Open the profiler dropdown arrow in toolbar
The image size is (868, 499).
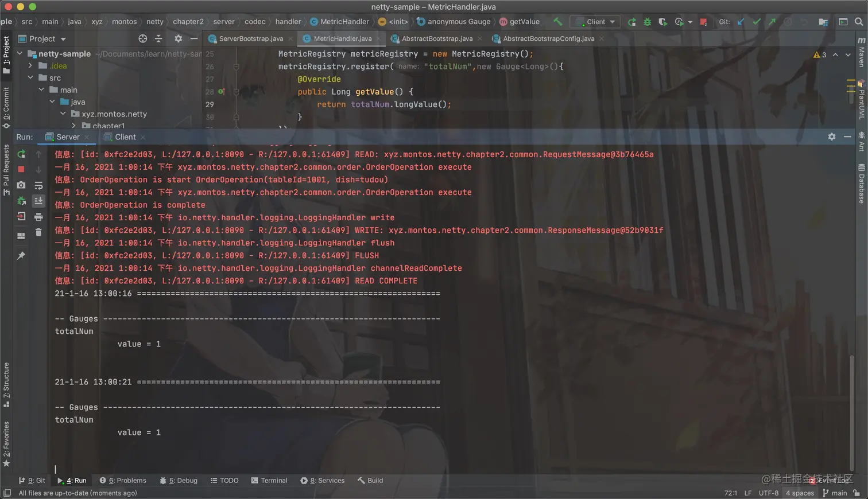click(690, 22)
